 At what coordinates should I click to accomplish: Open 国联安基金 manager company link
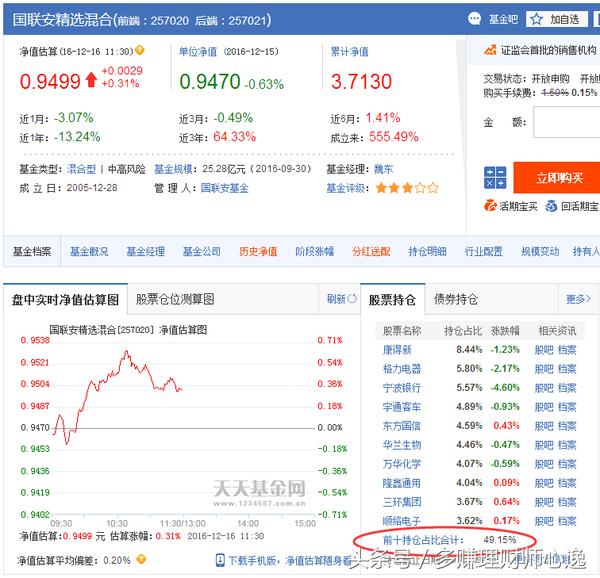[x=225, y=188]
